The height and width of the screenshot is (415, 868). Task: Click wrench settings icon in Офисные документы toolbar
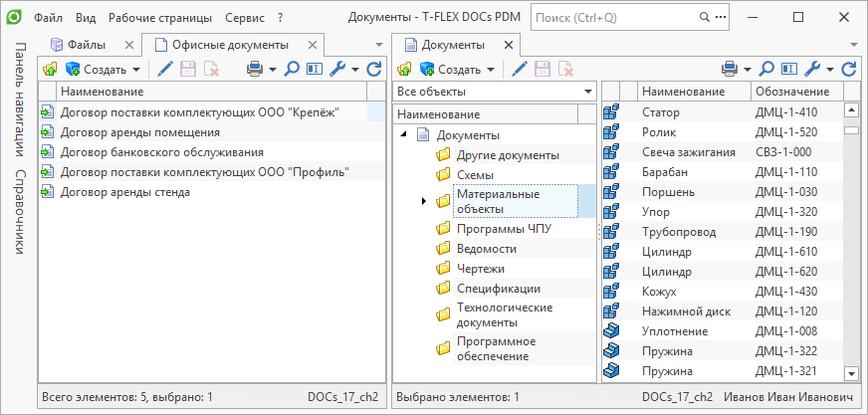coord(337,70)
